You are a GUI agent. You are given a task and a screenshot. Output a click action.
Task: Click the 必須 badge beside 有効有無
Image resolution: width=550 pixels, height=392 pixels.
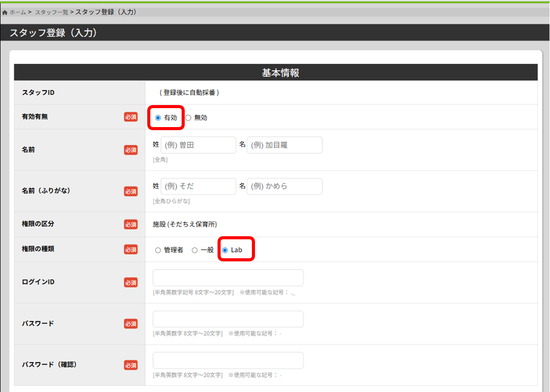tap(131, 117)
